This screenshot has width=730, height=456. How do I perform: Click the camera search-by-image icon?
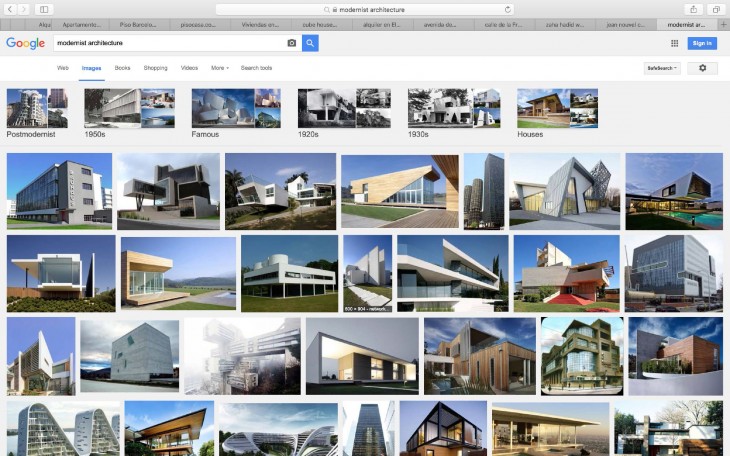point(292,43)
